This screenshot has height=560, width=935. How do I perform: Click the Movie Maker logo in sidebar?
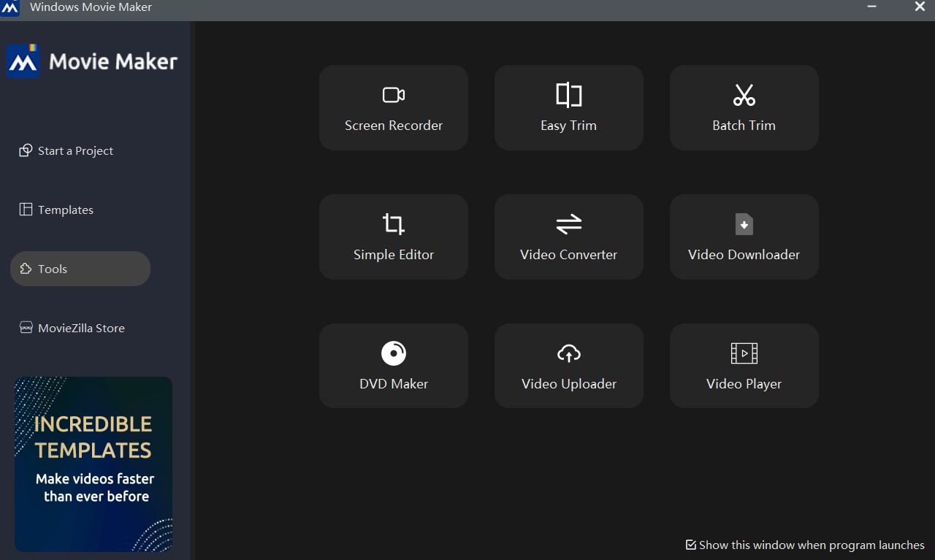(23, 61)
